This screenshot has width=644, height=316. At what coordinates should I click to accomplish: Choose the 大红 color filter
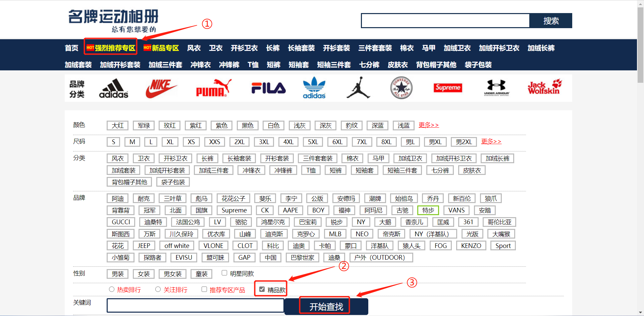click(118, 125)
